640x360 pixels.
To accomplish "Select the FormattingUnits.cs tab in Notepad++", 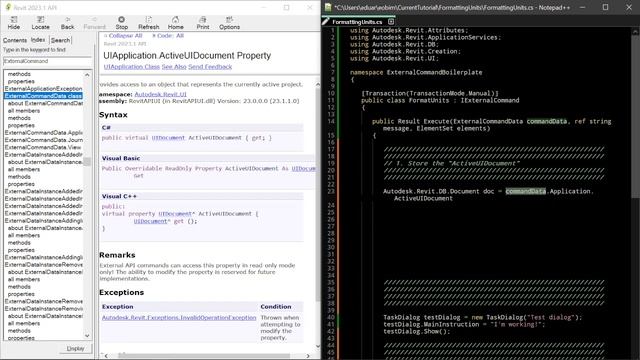I will 357,22.
